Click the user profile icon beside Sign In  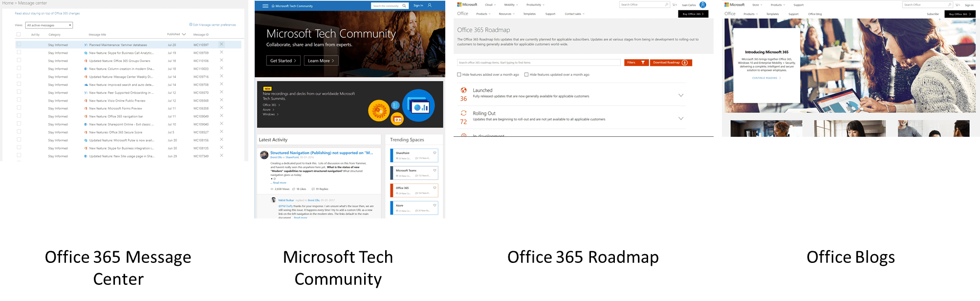[x=430, y=5]
